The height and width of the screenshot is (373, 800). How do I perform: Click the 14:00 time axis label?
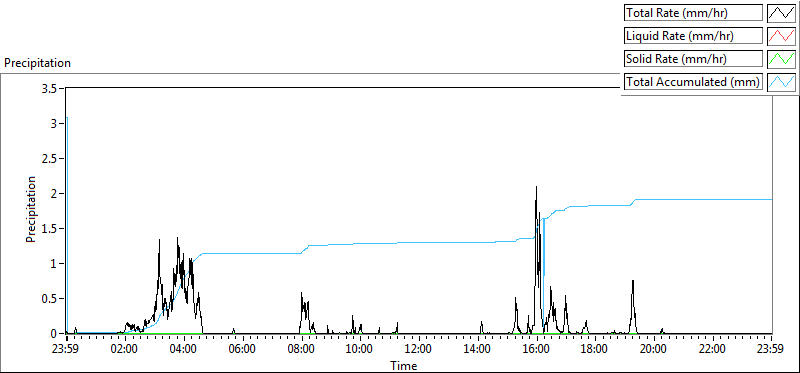point(477,350)
